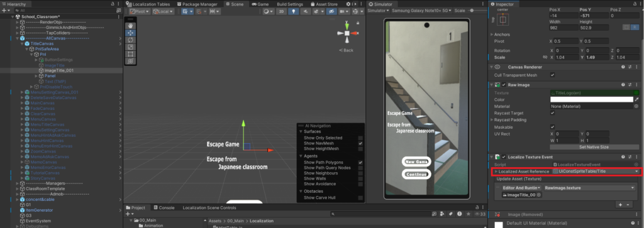Click the anchor preset box in Inspector
Viewport: 644px width, 228px height.
click(x=503, y=19)
